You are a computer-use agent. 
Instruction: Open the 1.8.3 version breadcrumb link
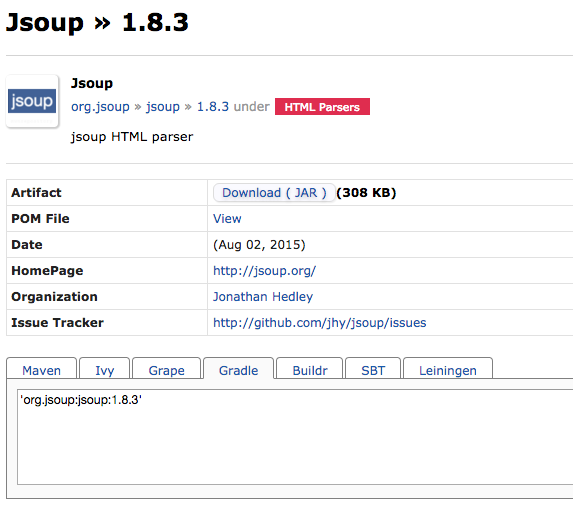[x=213, y=107]
